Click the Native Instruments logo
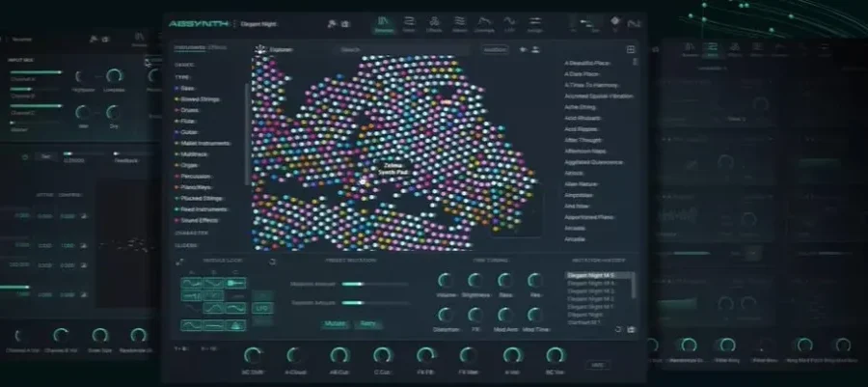This screenshot has width=868, height=387. pos(634,24)
